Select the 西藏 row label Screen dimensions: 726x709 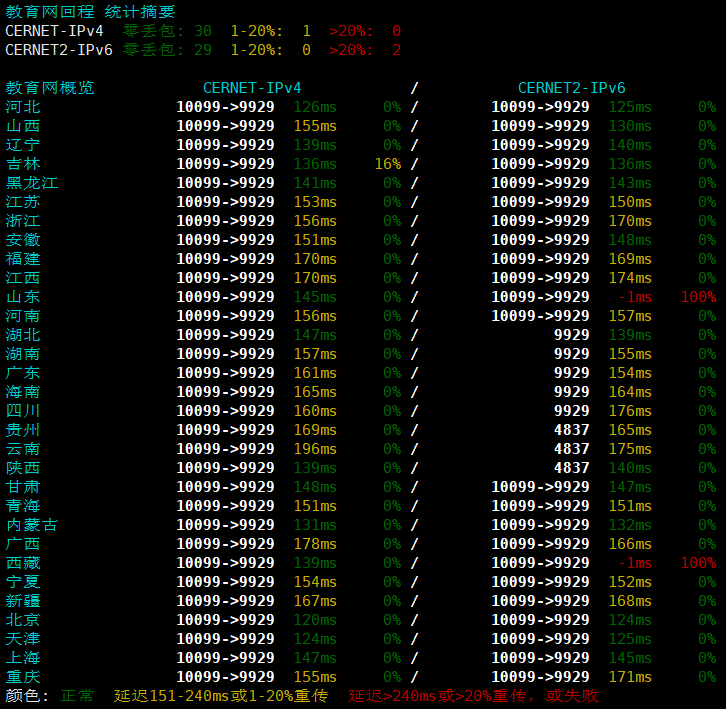click(23, 563)
